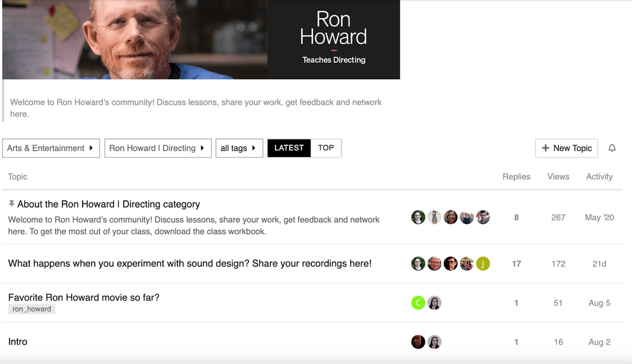632x364 pixels.
Task: Click the pin icon beside About topic
Action: click(x=12, y=204)
